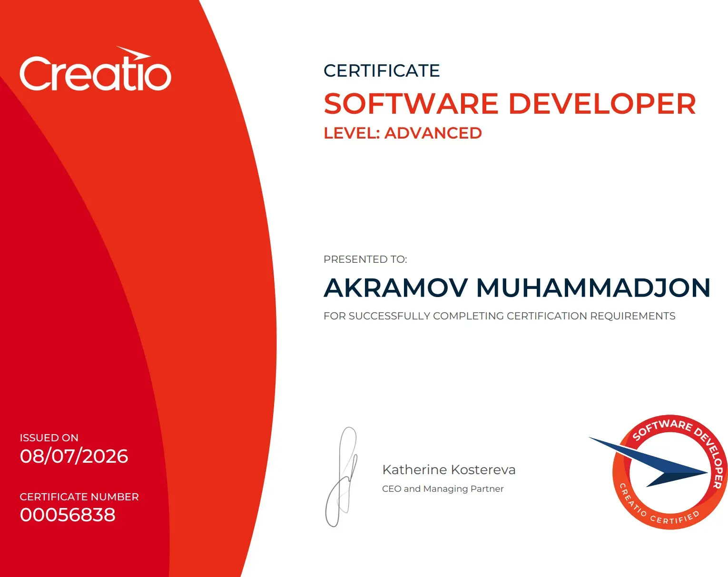Screen dimensions: 728x577
Task: Select the name "AKRAMOV MUHAMMADJON"
Action: tap(517, 288)
